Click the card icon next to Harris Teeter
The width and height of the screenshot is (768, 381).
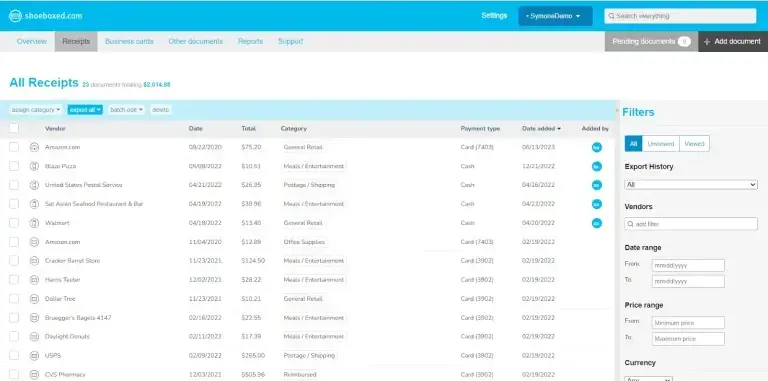click(x=34, y=280)
